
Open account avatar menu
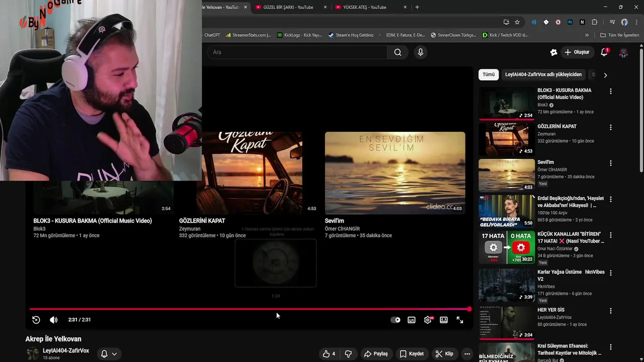tap(623, 52)
